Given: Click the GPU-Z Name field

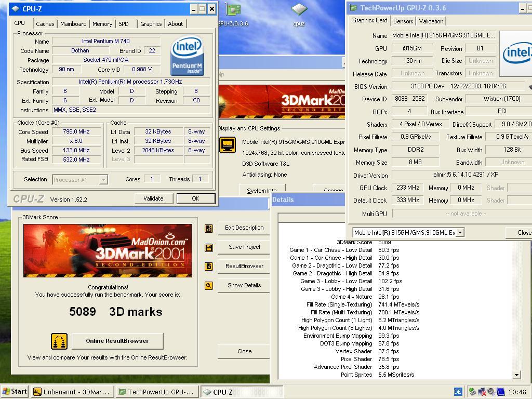Looking at the screenshot, I should [444, 35].
